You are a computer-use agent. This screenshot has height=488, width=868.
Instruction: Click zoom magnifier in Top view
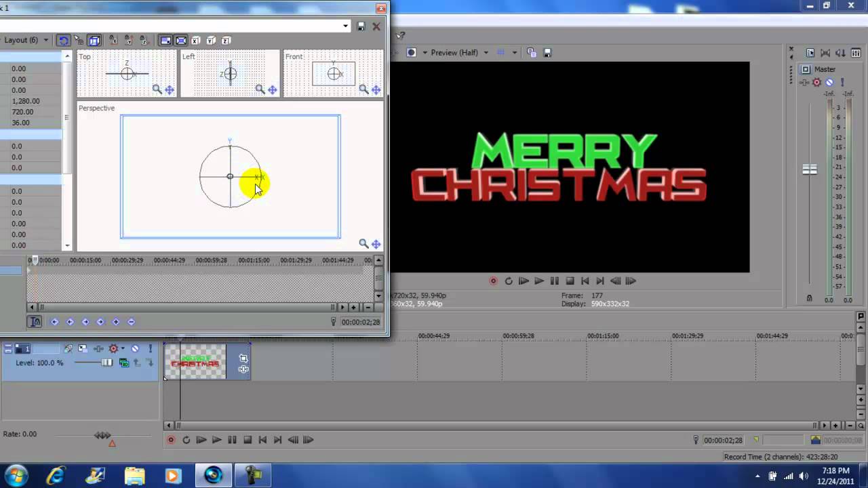[157, 89]
